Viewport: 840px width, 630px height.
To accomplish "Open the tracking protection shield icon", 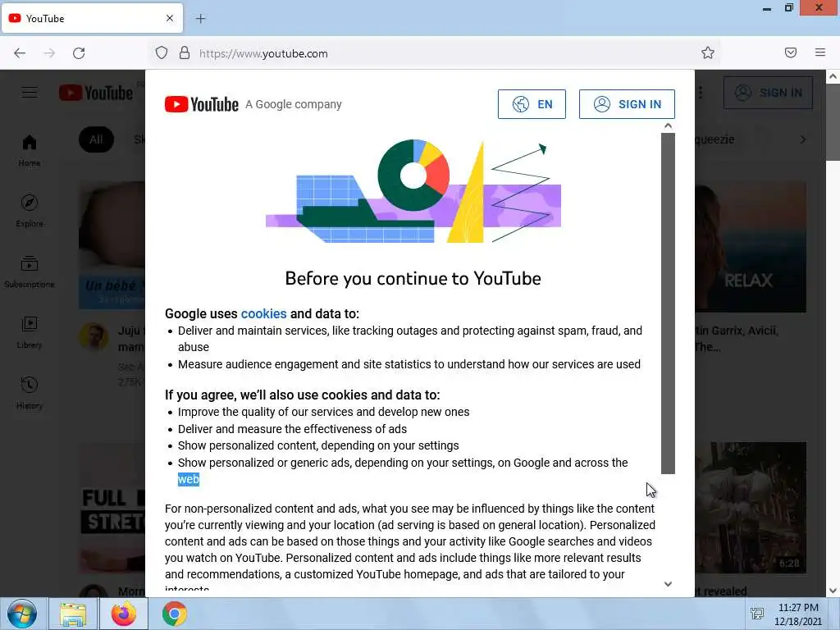I will point(162,53).
